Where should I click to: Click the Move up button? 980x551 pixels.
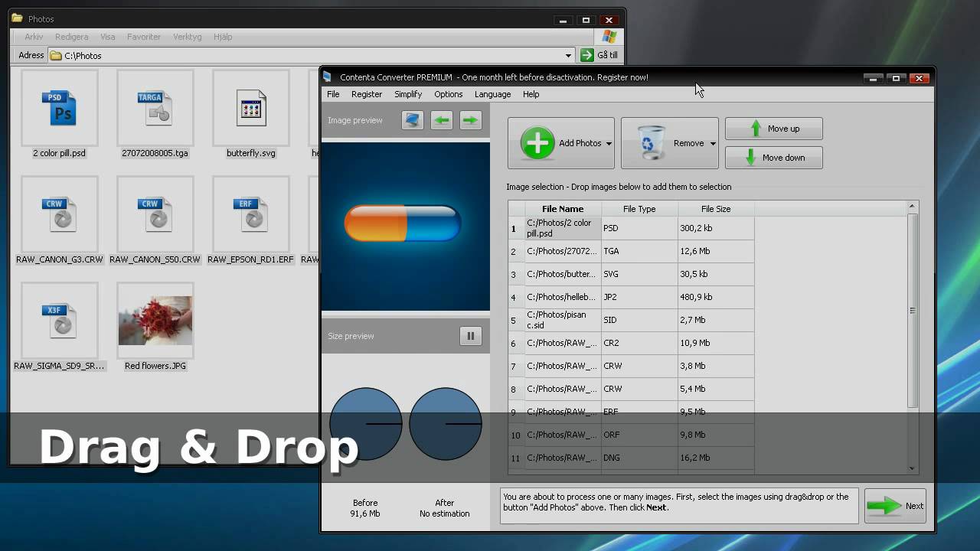click(773, 129)
